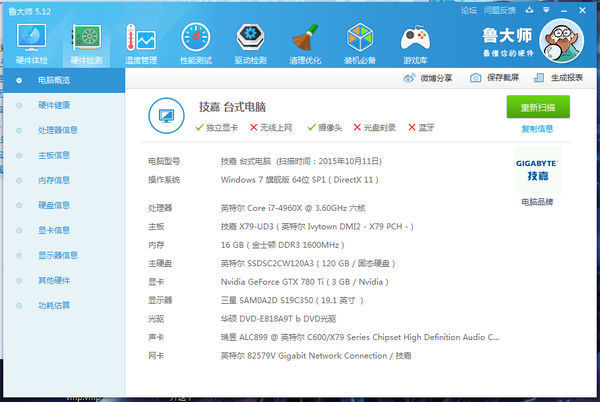The height and width of the screenshot is (402, 600).
Task: Click the green 重新扫描 rescan button
Action: coord(538,107)
